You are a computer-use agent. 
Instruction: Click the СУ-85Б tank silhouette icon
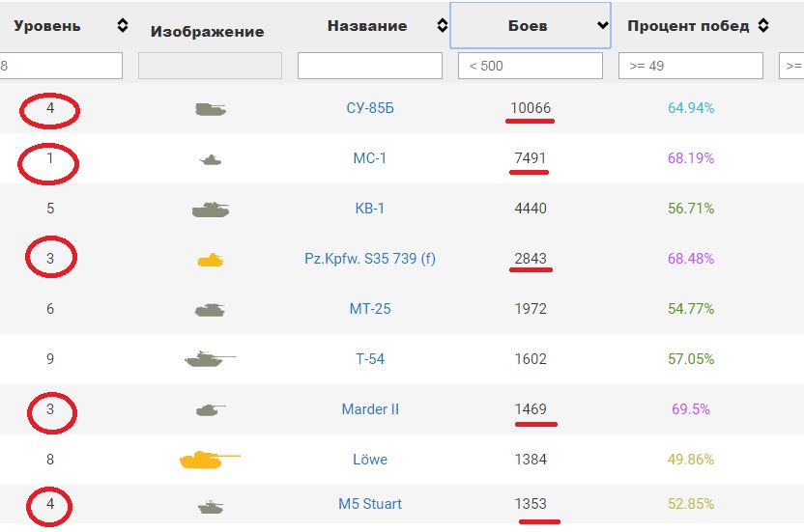211,109
